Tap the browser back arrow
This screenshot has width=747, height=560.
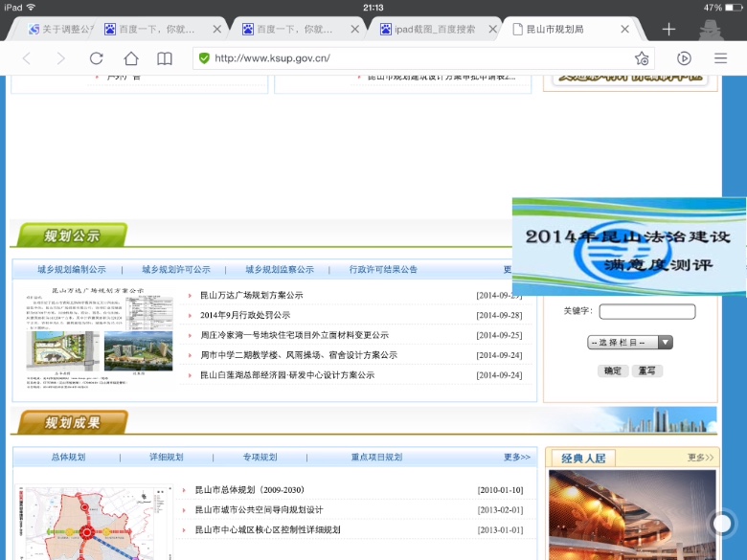[26, 58]
